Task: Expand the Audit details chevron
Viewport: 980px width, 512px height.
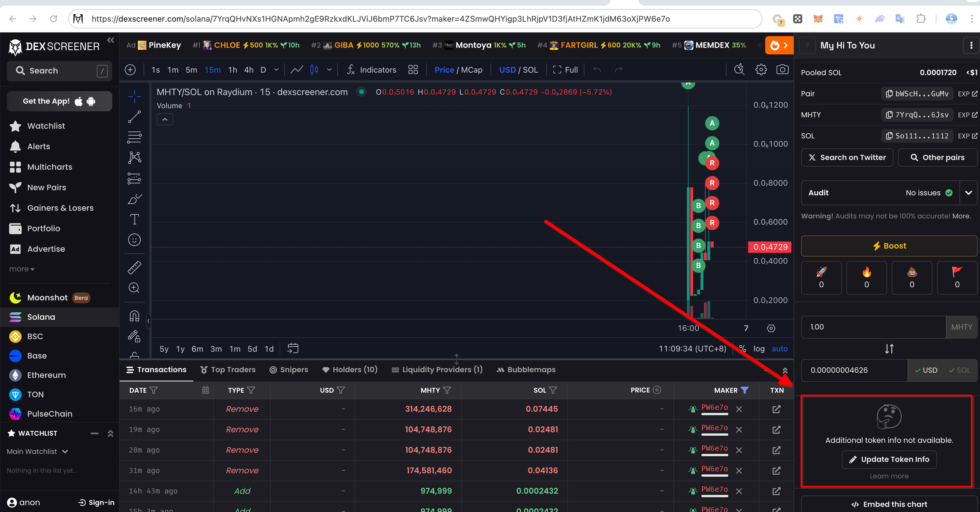Action: pyautogui.click(x=968, y=193)
